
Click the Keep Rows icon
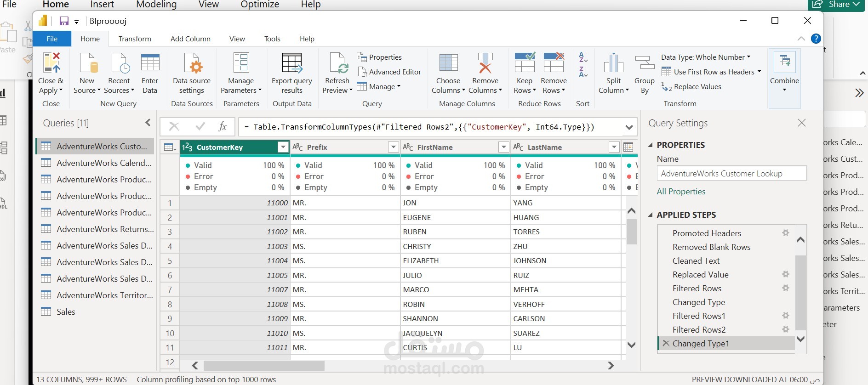(x=525, y=62)
